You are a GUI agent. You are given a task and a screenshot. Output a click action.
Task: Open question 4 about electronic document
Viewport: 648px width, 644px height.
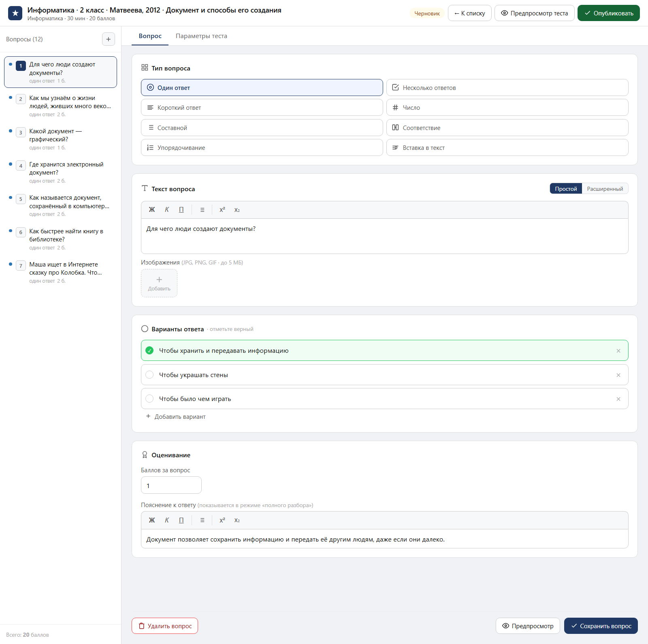coord(61,173)
